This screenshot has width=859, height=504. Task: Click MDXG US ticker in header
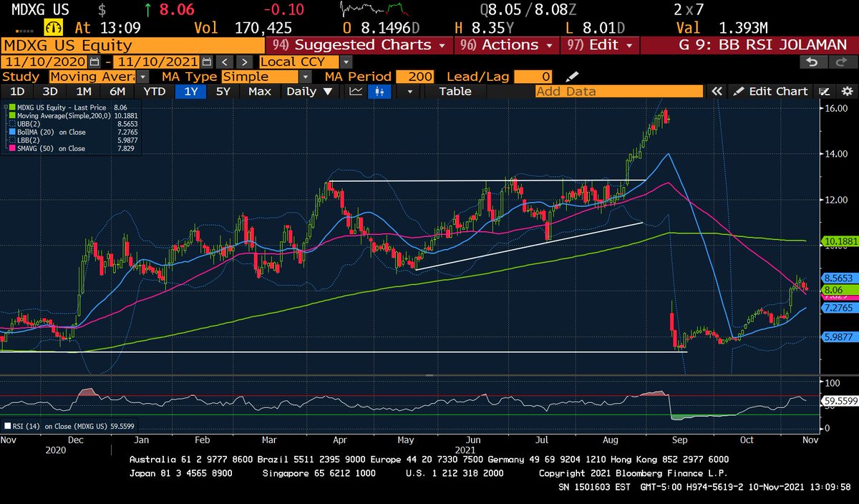point(42,10)
